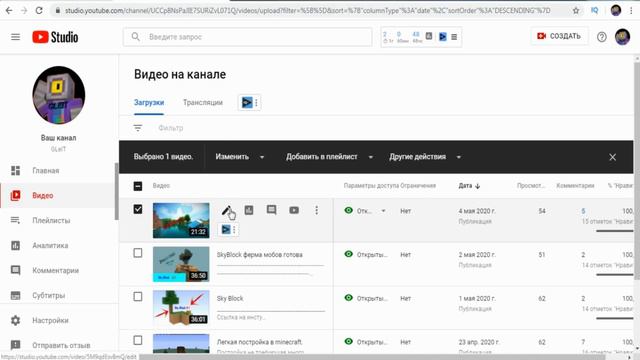Check the Легкая постройка video checkbox
Image resolution: width=640 pixels, height=360 pixels.
coord(138,340)
